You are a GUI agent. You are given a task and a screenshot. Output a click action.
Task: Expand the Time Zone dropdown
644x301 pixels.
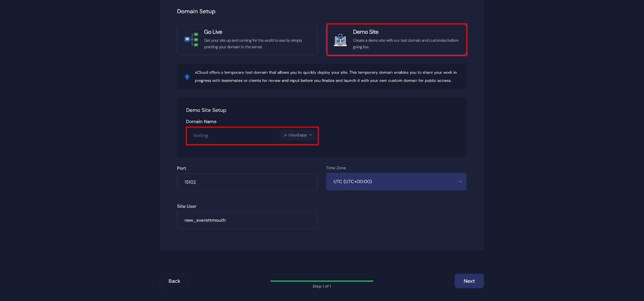396,181
